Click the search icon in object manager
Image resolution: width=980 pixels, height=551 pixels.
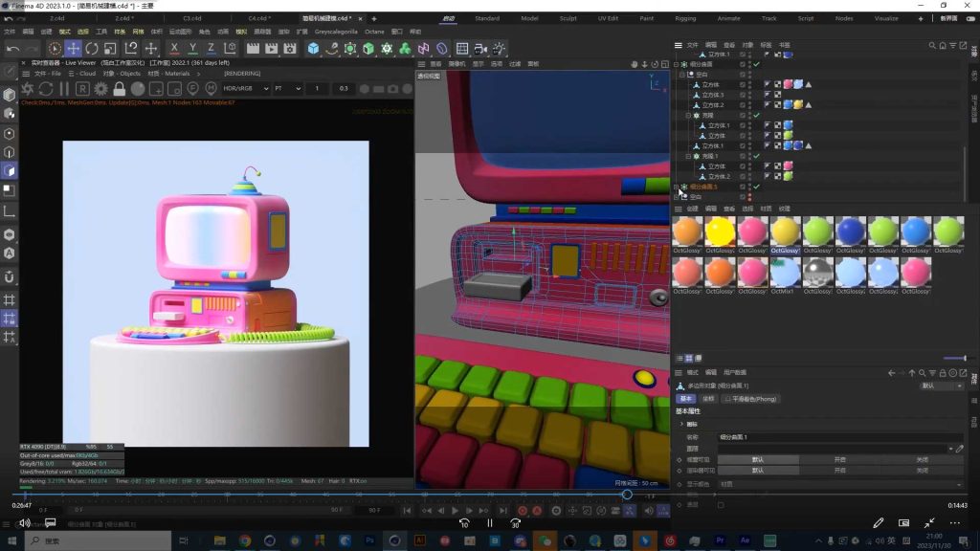coord(932,45)
